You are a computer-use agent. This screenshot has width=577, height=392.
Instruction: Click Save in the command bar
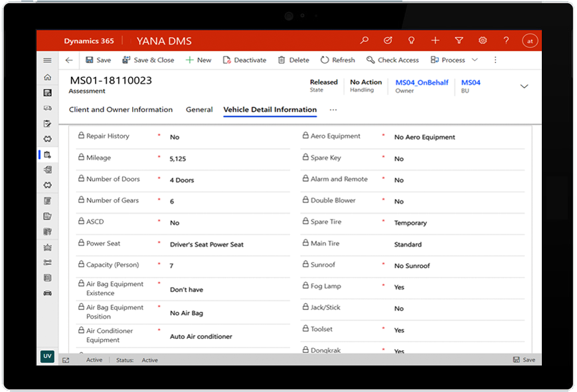tap(98, 60)
